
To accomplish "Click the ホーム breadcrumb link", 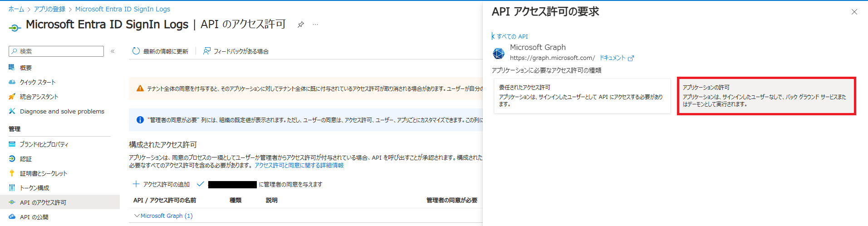I will point(16,9).
